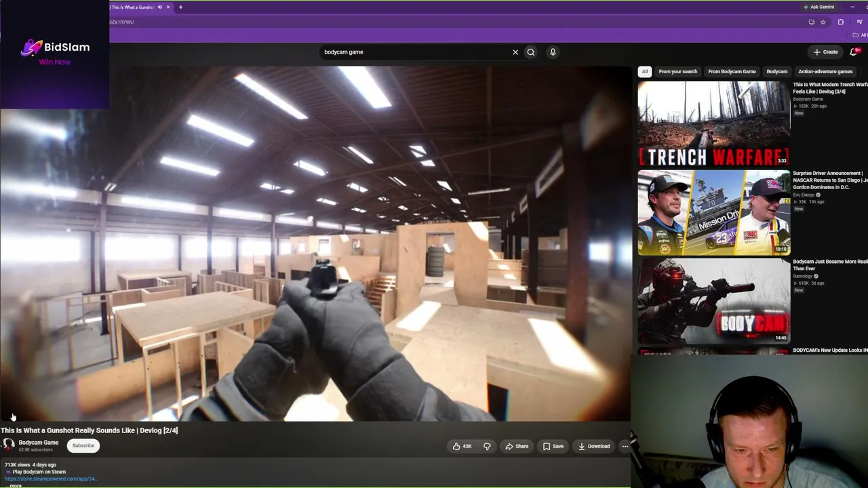Click the 'Play Bodycam on Steam' text
Screen dimensions: 868x488
pyautogui.click(x=39, y=472)
